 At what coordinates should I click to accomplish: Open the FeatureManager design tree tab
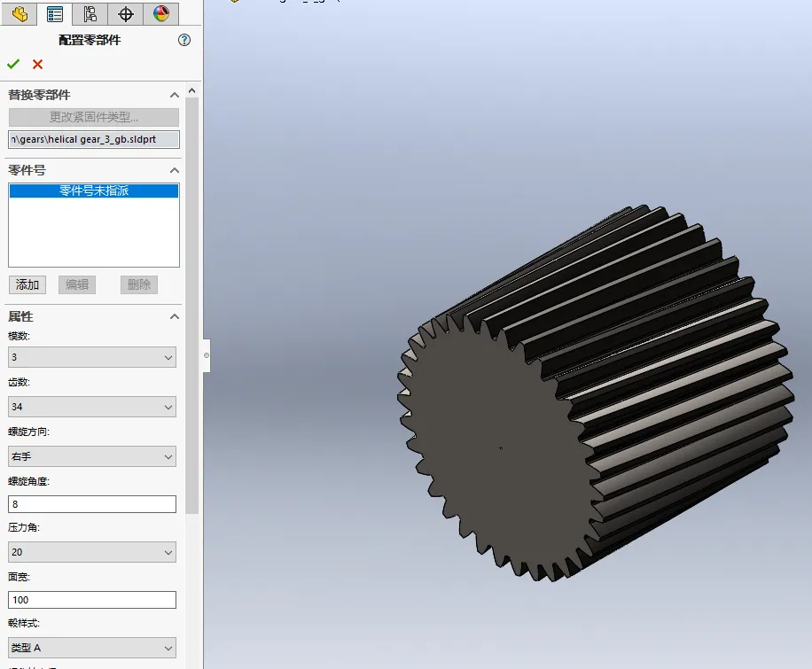click(20, 13)
